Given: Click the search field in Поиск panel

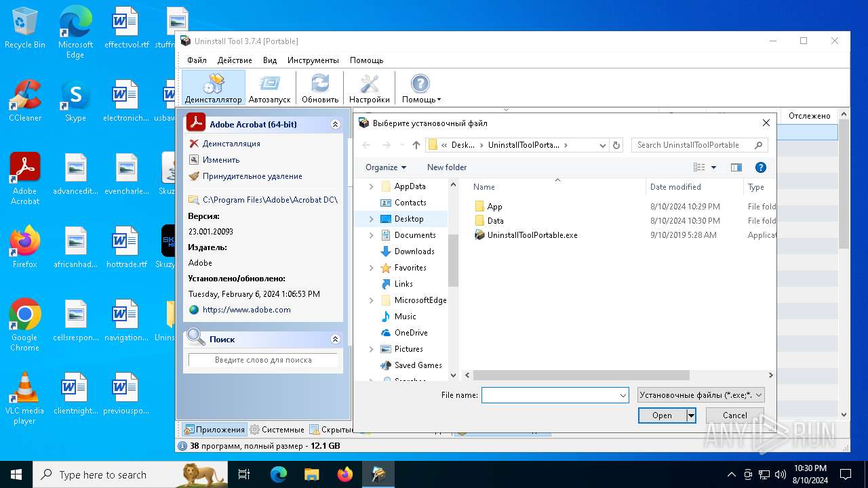Looking at the screenshot, I should point(263,360).
